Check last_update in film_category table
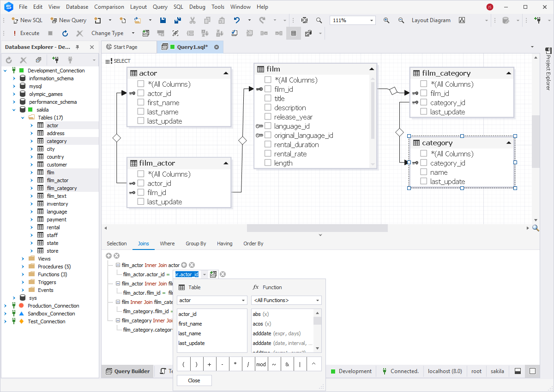The height and width of the screenshot is (392, 554). click(424, 112)
